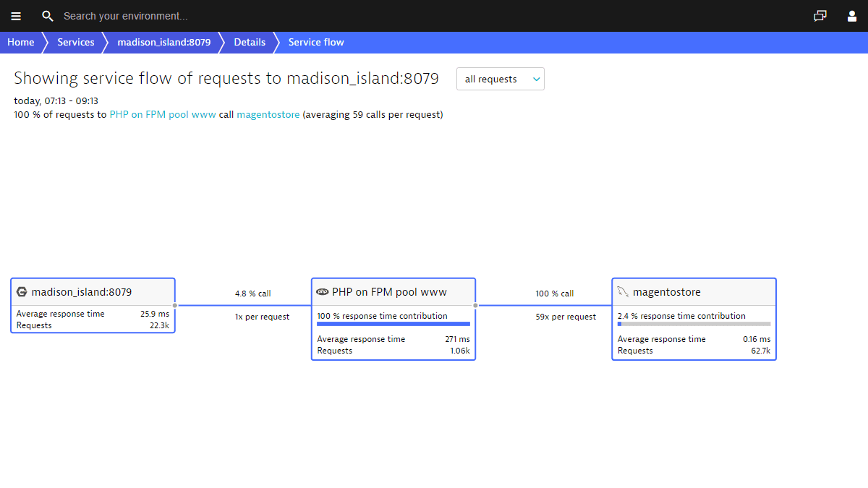Image resolution: width=868 pixels, height=488 pixels.
Task: Click the 271 ms average response time value
Action: [x=457, y=339]
